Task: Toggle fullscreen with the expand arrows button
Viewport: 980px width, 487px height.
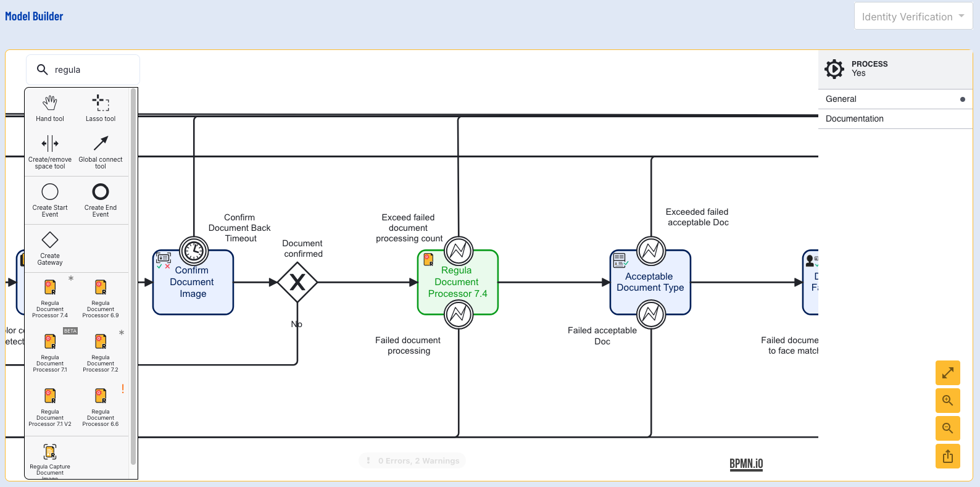Action: (x=948, y=373)
